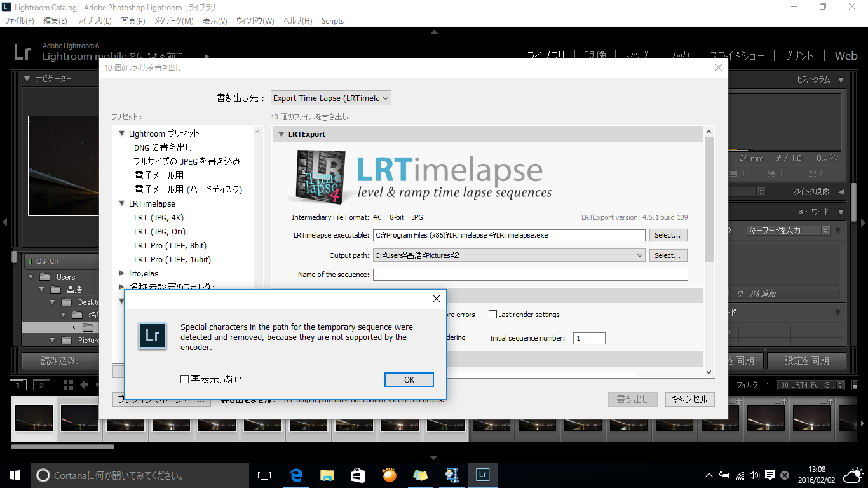Open the Scripts menu
This screenshot has height=488, width=868.
click(x=332, y=21)
